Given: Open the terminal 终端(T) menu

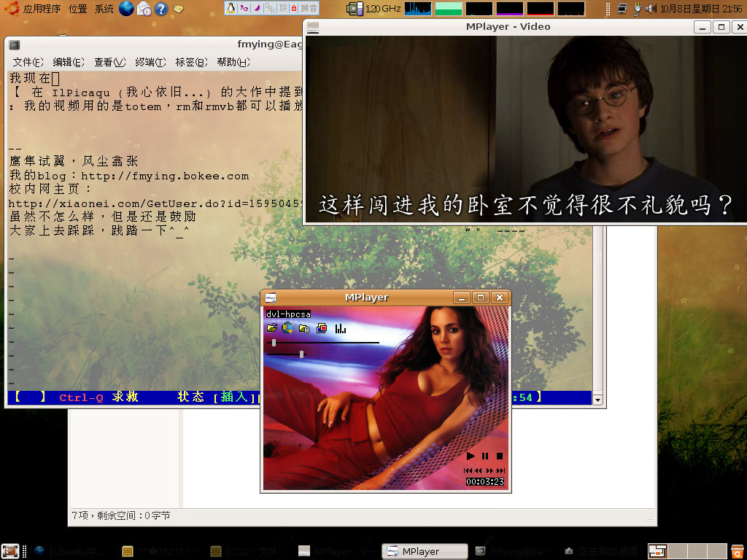Looking at the screenshot, I should pyautogui.click(x=150, y=62).
